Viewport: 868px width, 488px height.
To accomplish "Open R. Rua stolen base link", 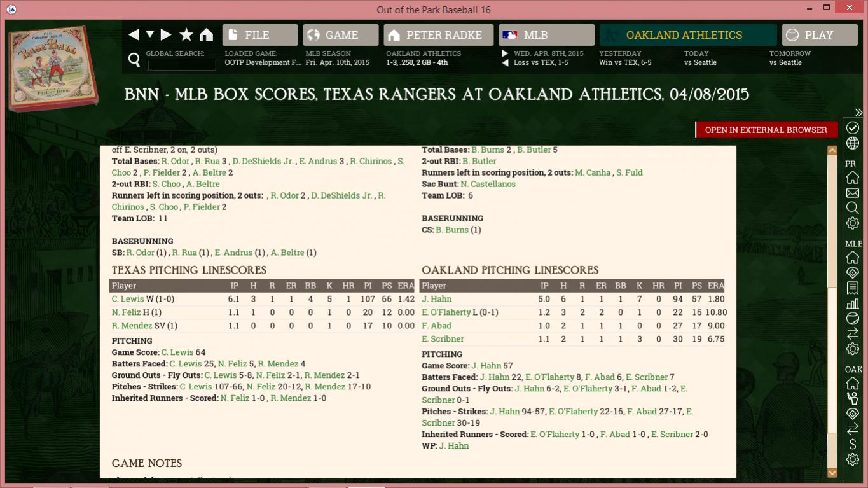I will click(186, 253).
